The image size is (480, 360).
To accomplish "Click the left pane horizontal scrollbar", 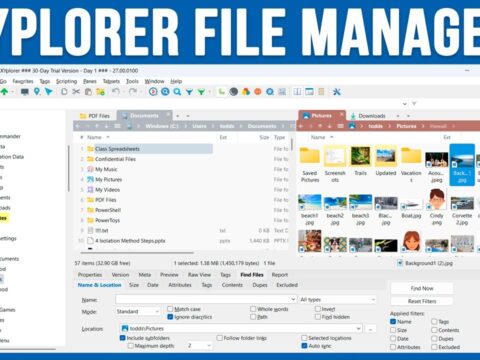I will pos(138,253).
